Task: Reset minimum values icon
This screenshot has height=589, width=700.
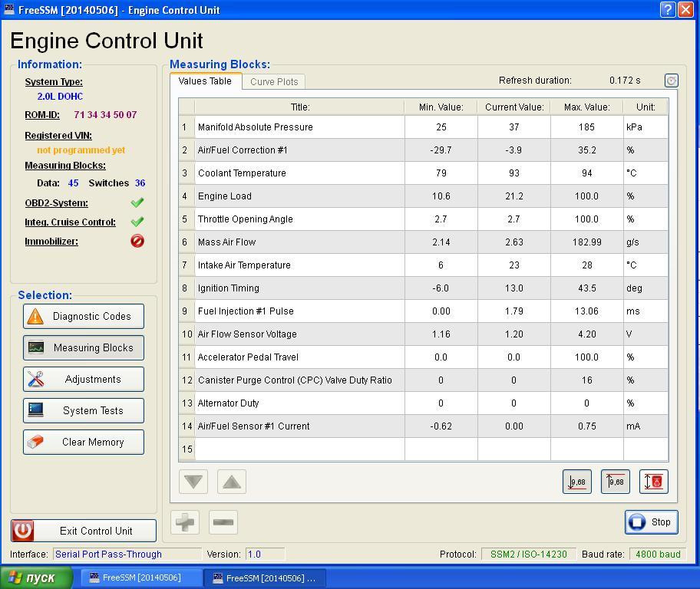Action: pyautogui.click(x=577, y=482)
